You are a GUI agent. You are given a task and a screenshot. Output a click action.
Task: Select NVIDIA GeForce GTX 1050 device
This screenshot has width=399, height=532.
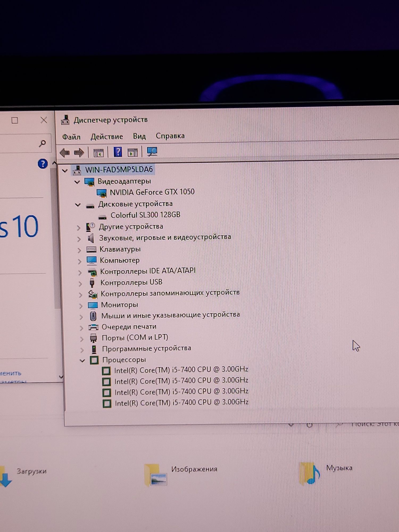coord(152,192)
